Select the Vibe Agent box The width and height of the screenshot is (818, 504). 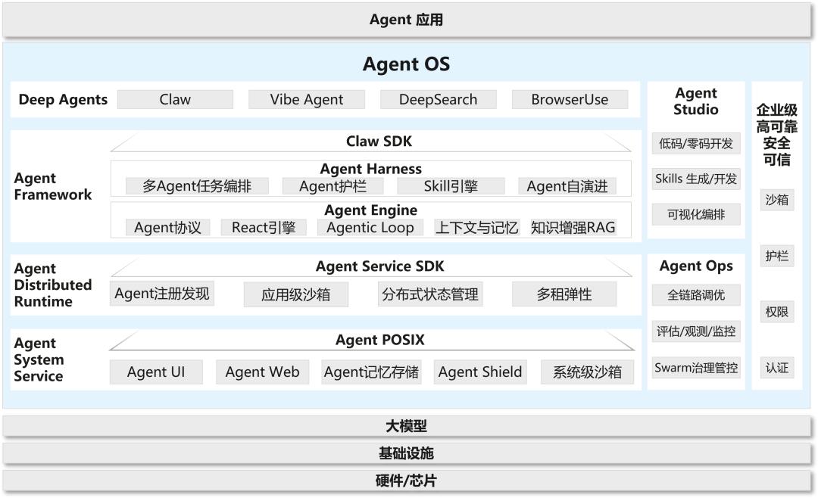point(307,99)
